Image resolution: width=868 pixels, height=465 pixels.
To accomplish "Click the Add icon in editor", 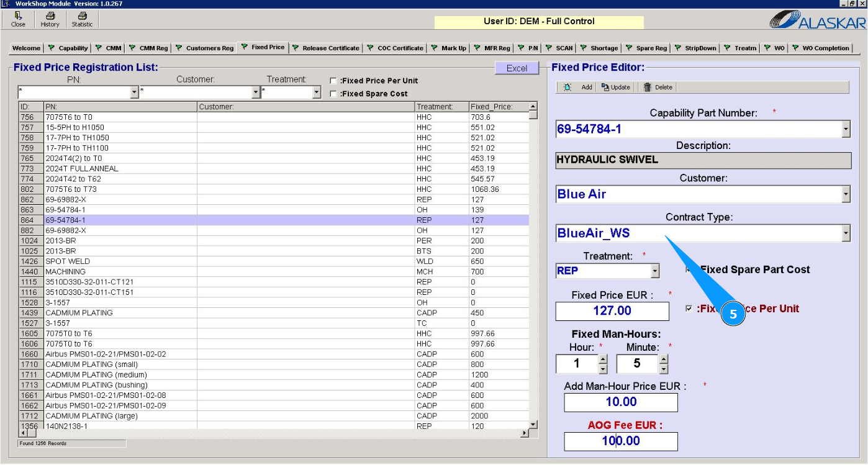I will (567, 88).
